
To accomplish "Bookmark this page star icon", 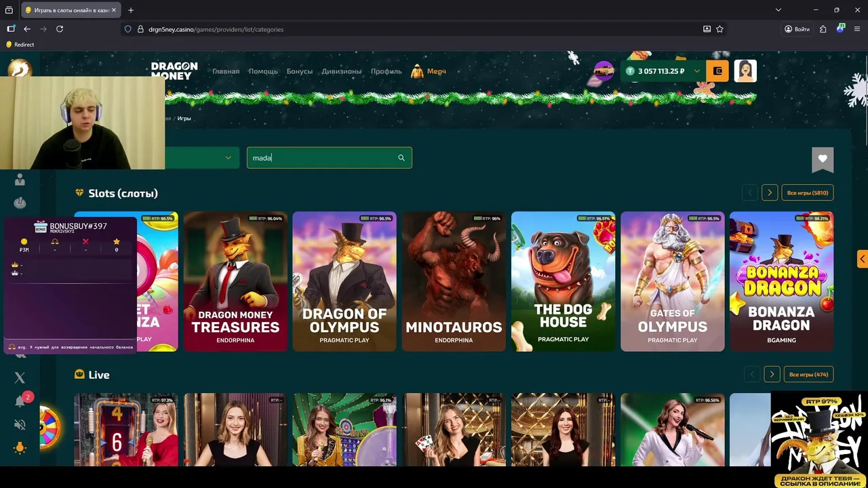I will tap(719, 29).
